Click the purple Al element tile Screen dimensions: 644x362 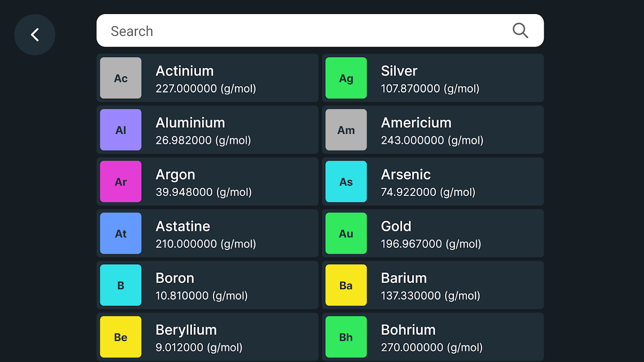coord(120,130)
